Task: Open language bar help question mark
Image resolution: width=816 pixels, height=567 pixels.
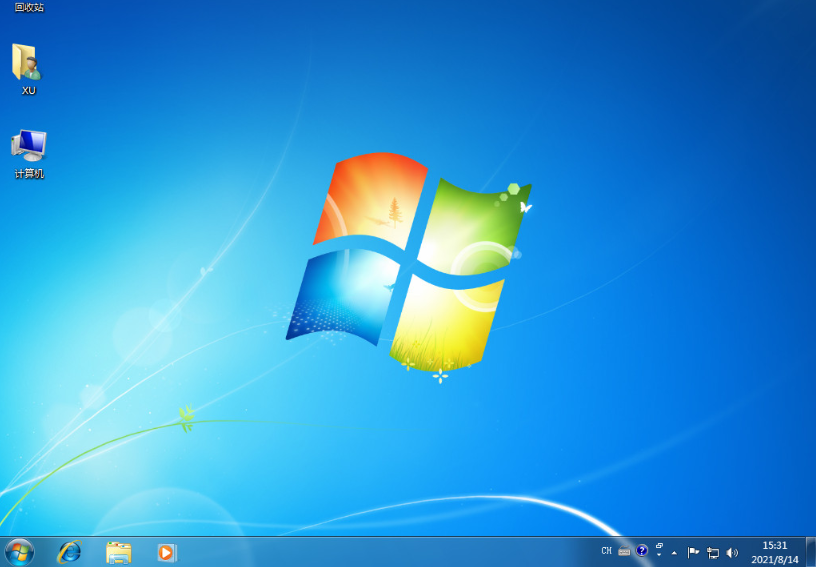Action: pos(642,550)
